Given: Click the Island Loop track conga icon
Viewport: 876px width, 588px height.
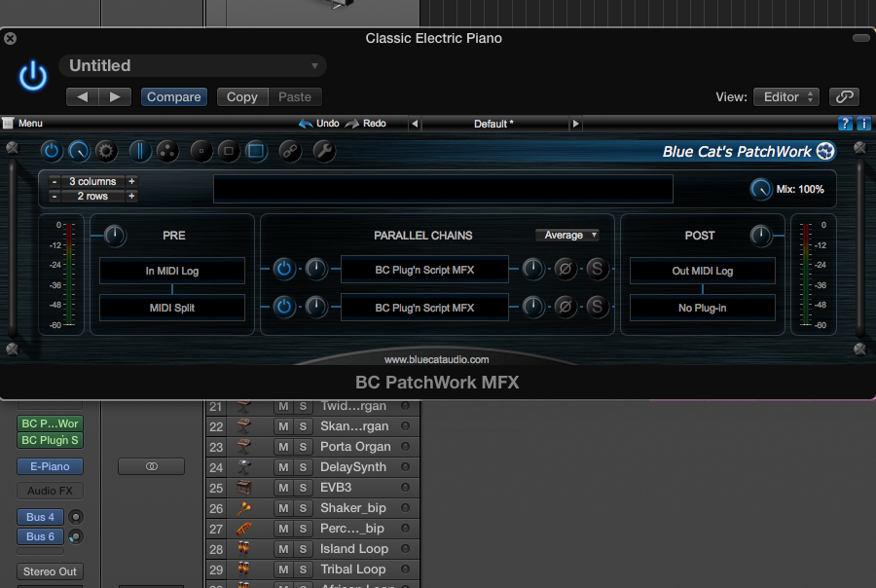Looking at the screenshot, I should point(243,549).
